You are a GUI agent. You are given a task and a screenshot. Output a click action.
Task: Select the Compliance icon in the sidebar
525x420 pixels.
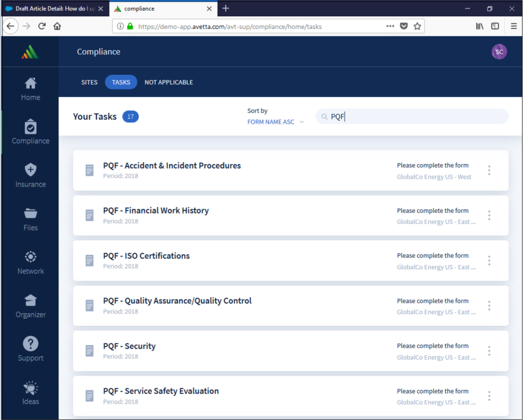point(30,132)
